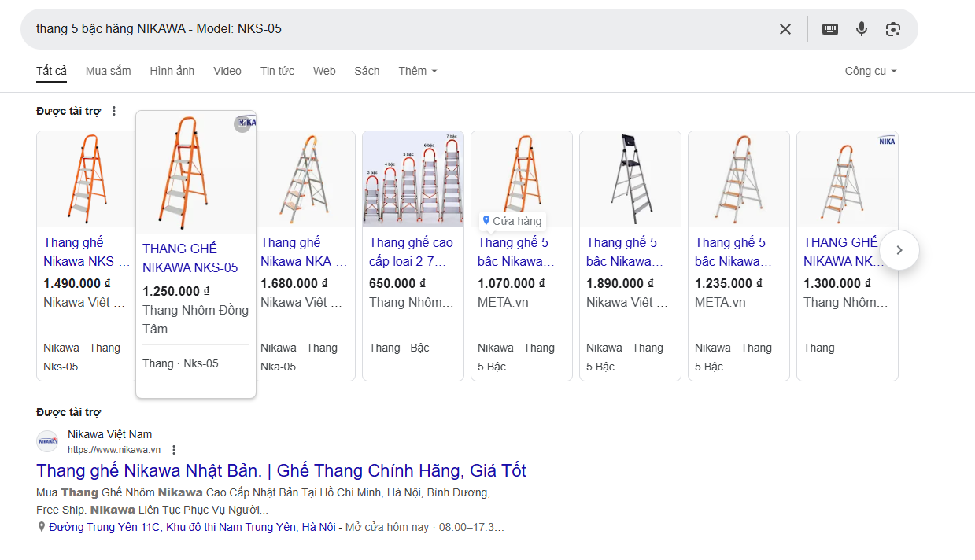The image size is (975, 560).
Task: Clear the search box with X icon
Action: pyautogui.click(x=785, y=29)
